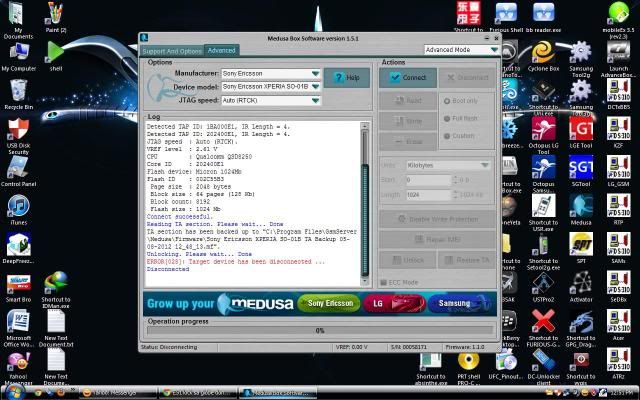640x400 pixels.
Task: Click the log panel vertical scrollbar
Action: coord(365,204)
